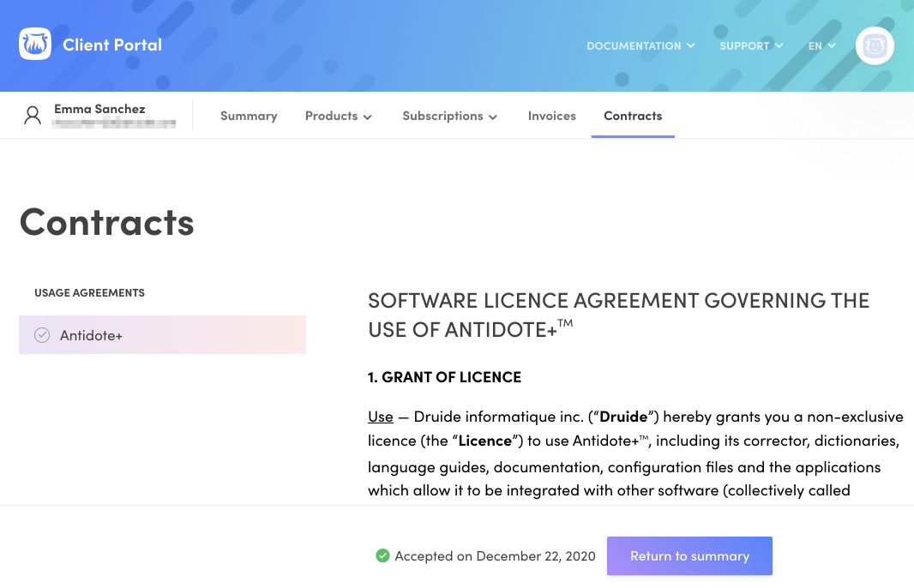
Task: Select Antidote+ usage agreement in sidebar
Action: (x=162, y=335)
